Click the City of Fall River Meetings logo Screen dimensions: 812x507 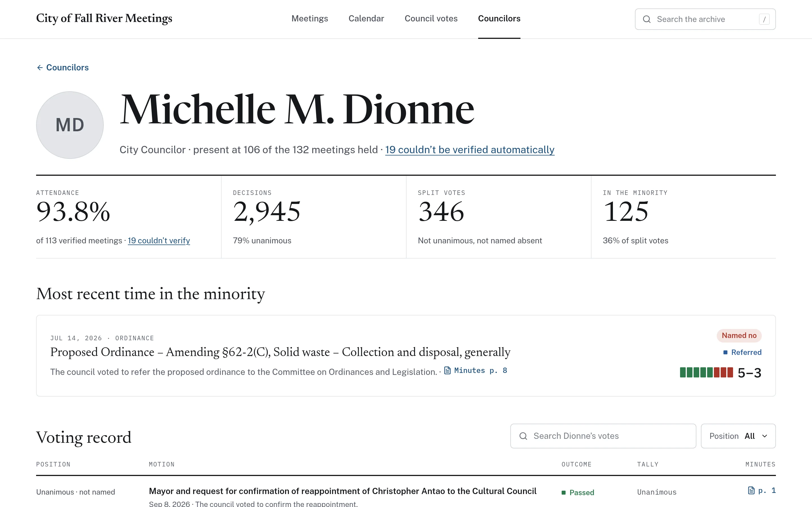104,18
